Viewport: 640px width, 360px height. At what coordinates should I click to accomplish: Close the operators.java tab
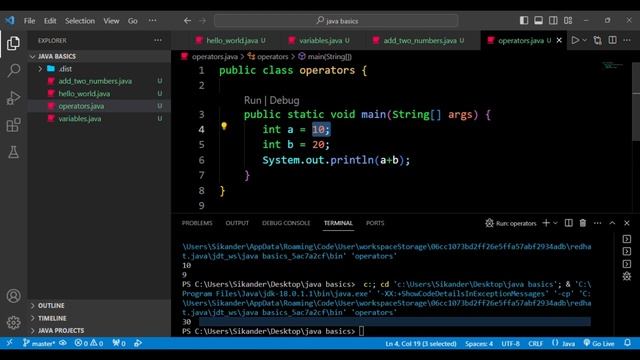[x=559, y=40]
